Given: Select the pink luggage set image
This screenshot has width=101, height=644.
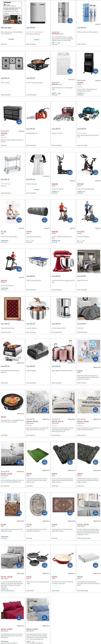Looking at the screenshot, I should click(63, 351).
